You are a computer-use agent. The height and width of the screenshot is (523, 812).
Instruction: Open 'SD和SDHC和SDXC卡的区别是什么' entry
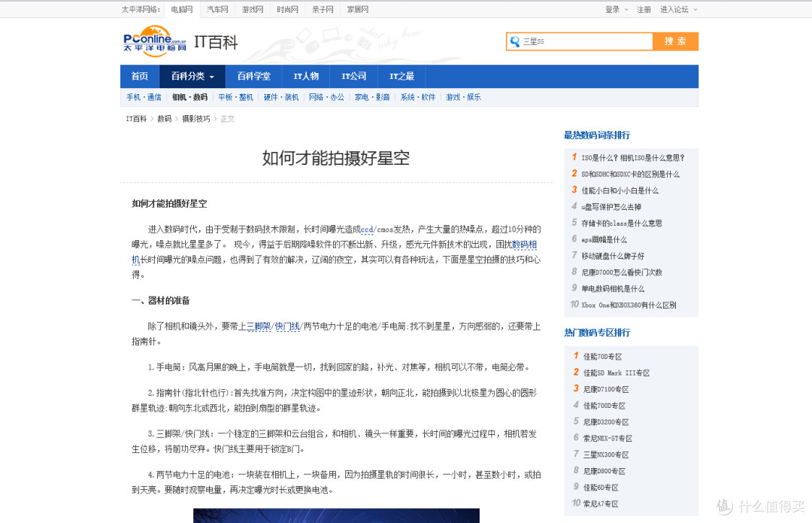630,174
